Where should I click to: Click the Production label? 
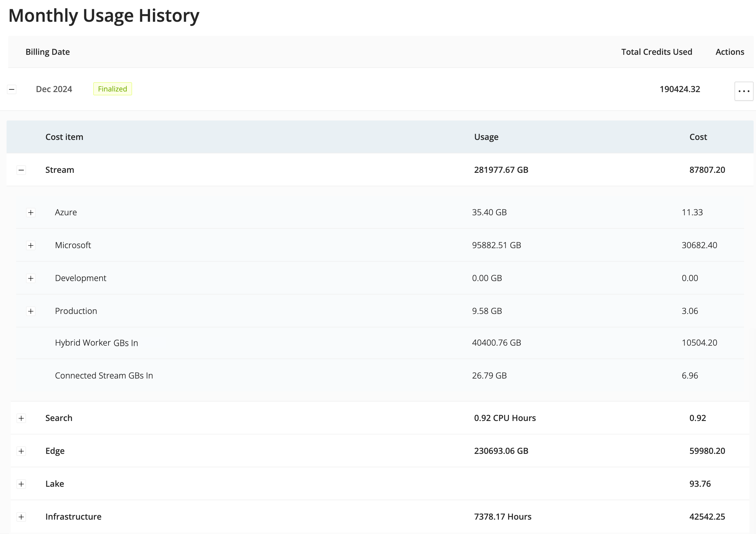point(76,311)
